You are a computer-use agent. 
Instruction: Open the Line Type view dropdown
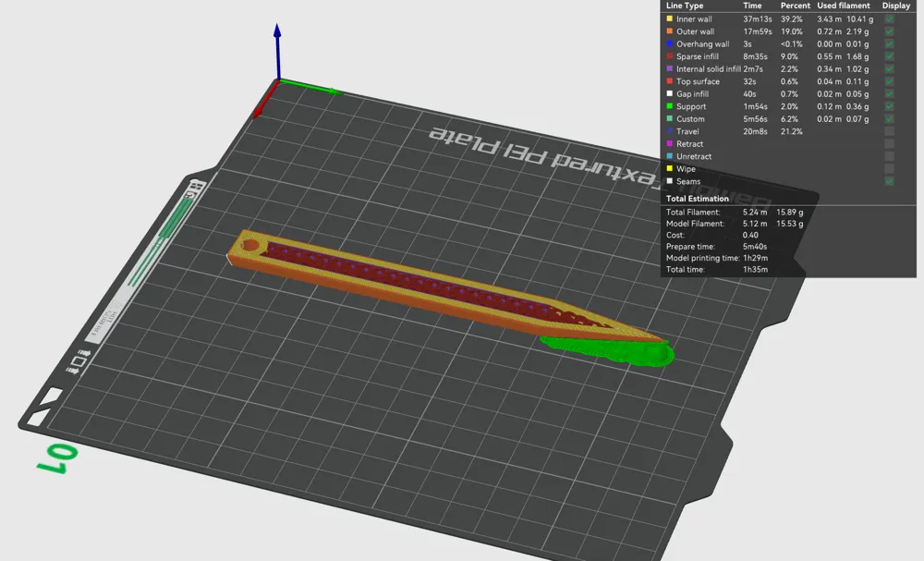tap(685, 6)
